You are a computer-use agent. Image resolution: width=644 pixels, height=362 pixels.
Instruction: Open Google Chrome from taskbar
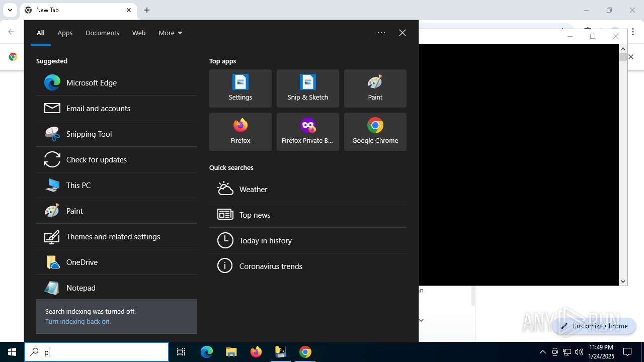click(305, 352)
